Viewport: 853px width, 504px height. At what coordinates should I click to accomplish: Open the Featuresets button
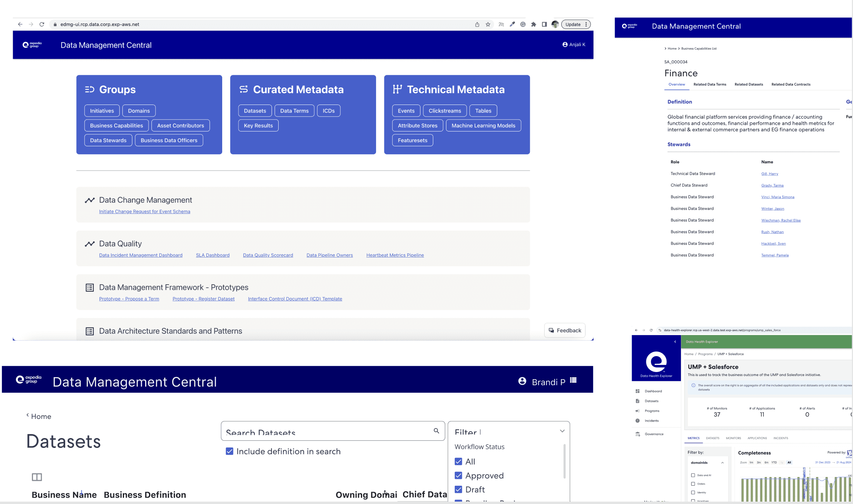[413, 140]
